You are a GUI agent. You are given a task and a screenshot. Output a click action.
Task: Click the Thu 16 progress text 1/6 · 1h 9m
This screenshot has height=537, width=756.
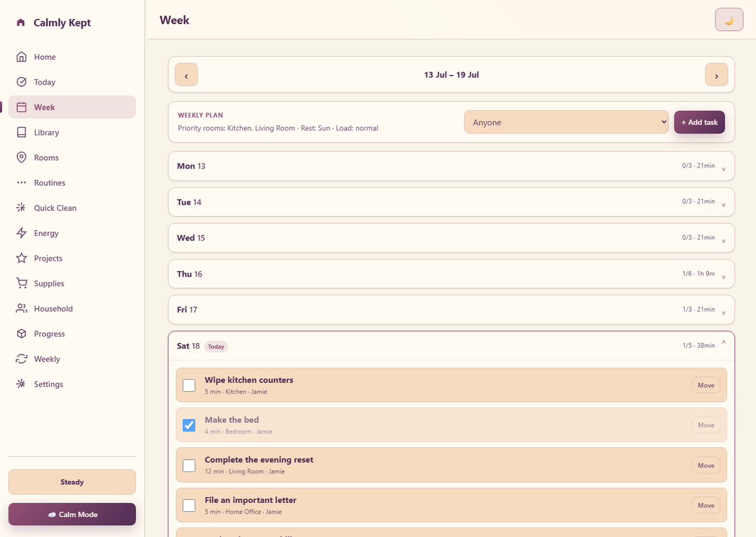(699, 274)
